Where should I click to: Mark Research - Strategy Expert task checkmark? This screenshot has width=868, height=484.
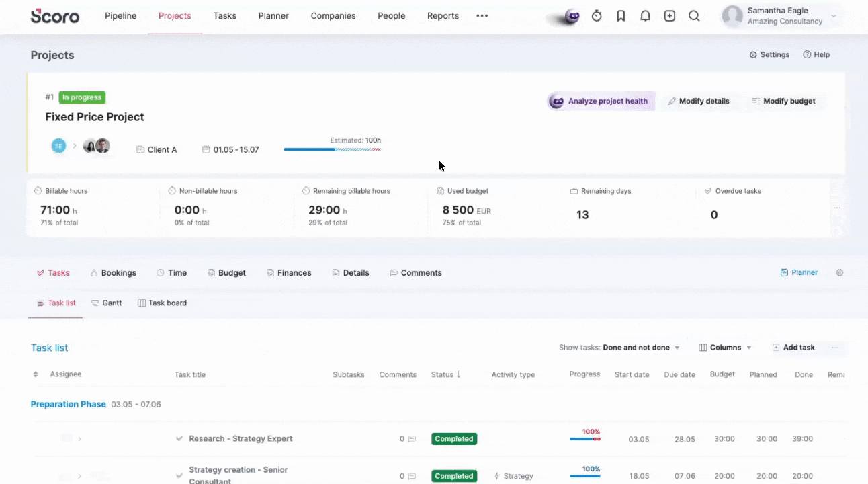point(179,439)
